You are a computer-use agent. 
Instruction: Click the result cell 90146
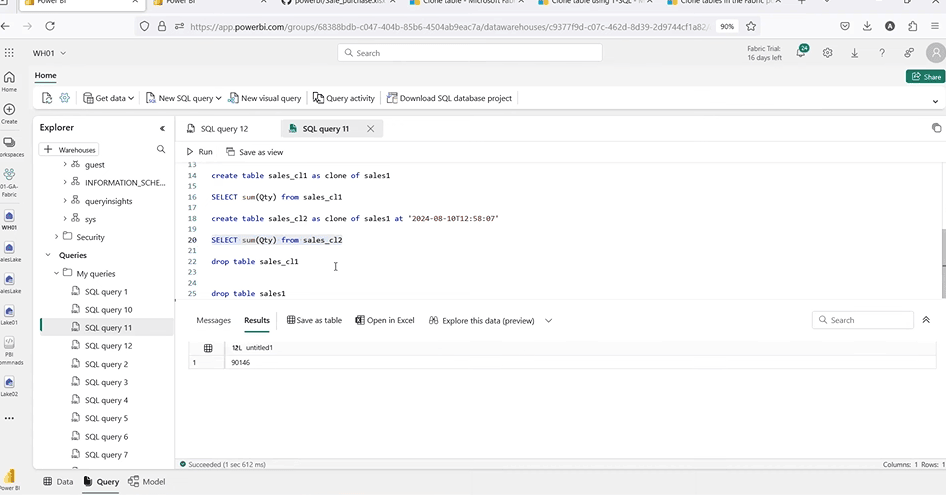point(241,362)
